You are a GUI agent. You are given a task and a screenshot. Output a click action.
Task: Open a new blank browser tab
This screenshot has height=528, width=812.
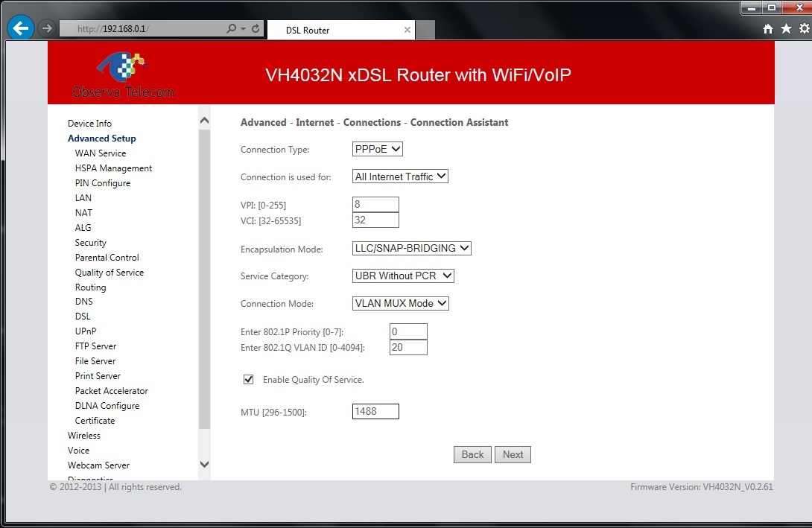click(x=425, y=30)
